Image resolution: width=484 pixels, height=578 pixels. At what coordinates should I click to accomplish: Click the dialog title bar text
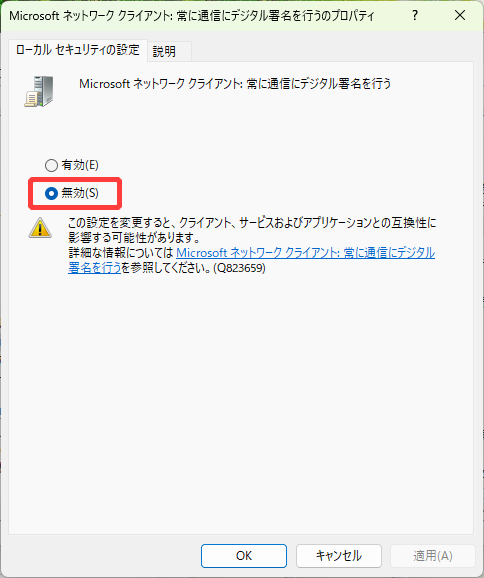tap(192, 16)
